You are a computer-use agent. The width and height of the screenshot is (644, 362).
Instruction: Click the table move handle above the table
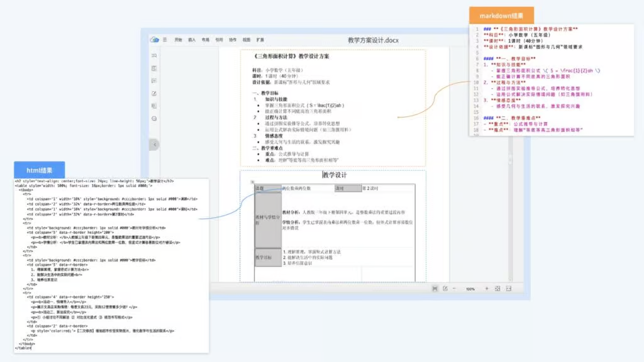252,182
